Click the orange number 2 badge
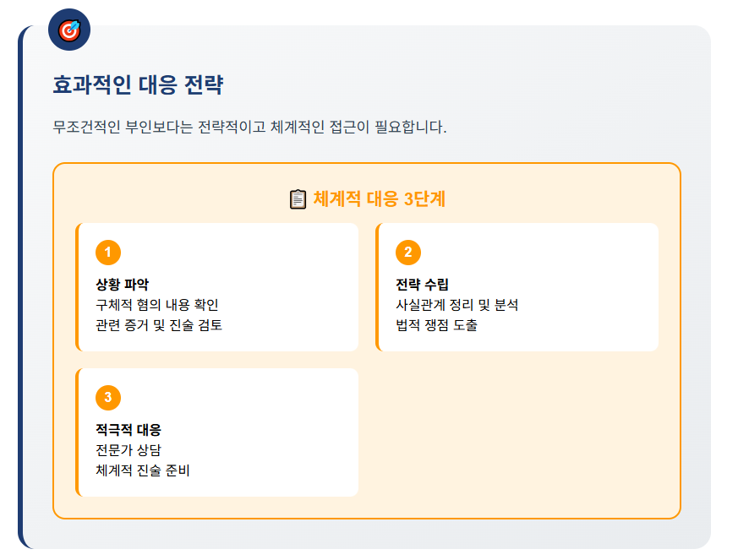Viewport: 738px width, 560px height. click(408, 252)
